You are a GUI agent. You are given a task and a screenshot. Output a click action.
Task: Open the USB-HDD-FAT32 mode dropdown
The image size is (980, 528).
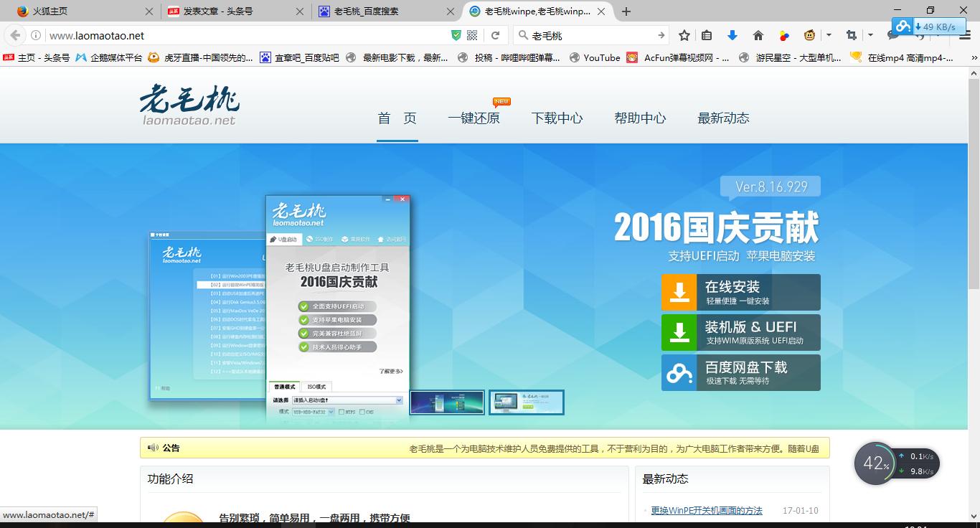tap(331, 412)
